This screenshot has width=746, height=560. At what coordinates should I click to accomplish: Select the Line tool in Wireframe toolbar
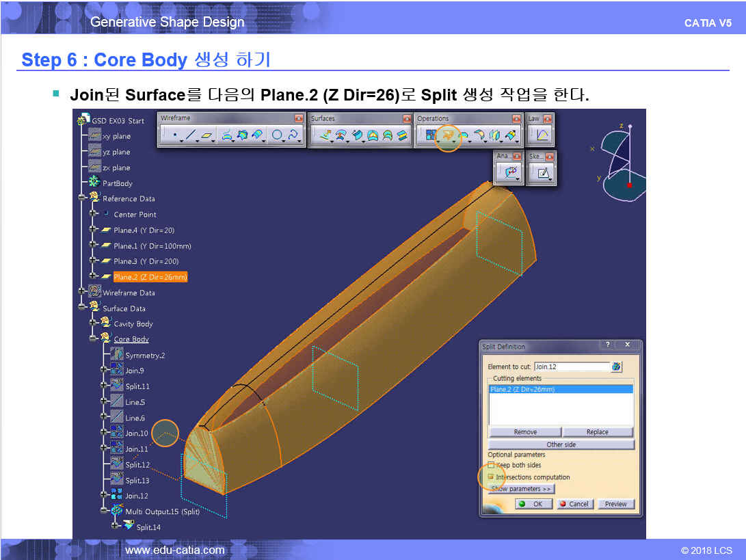pos(191,136)
